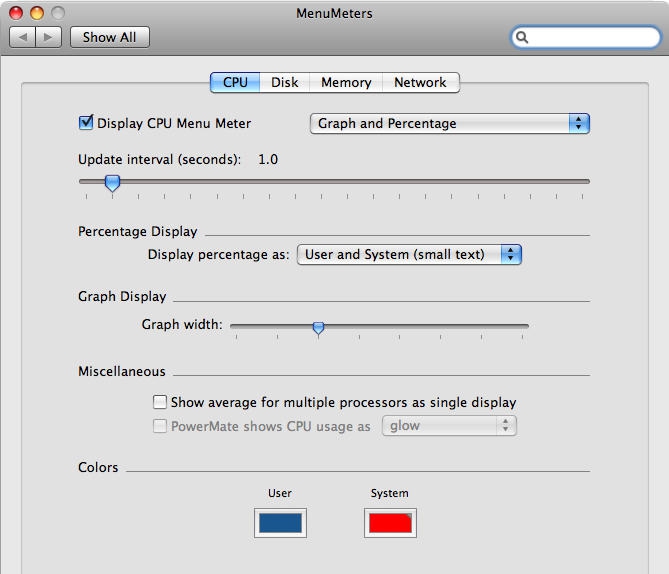Open the Network tab

(420, 82)
